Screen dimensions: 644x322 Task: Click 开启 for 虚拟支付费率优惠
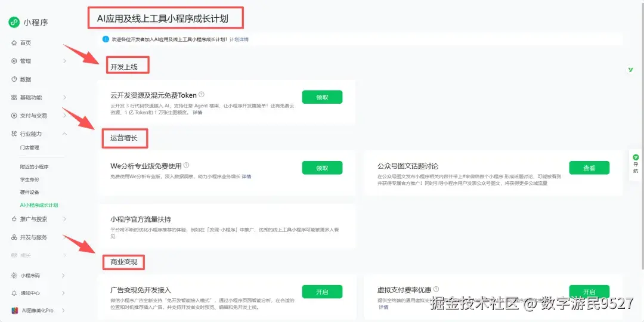(589, 291)
